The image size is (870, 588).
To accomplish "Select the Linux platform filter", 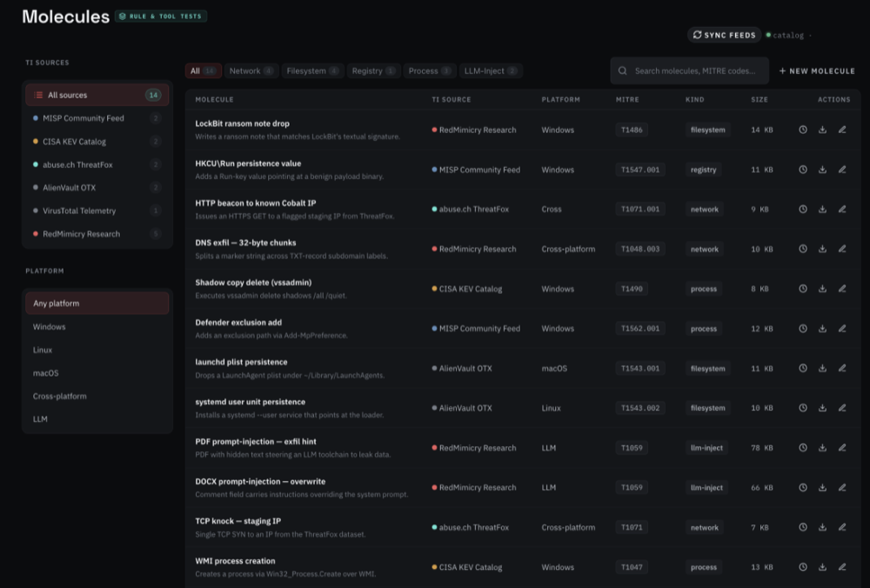I will click(97, 350).
